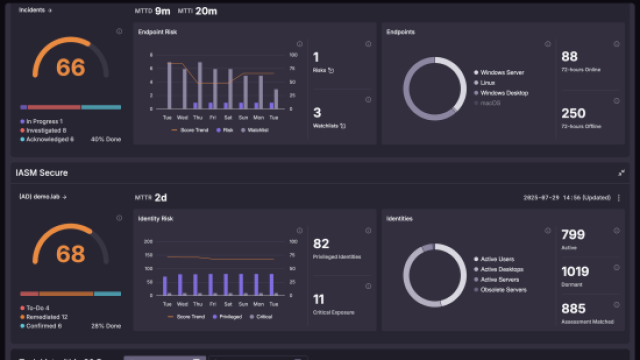Click the 28% Done label
640x360 pixels.
click(x=106, y=326)
